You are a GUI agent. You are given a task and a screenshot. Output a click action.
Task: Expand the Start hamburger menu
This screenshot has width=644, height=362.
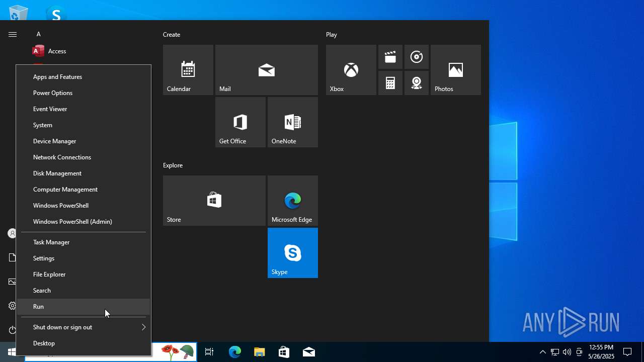pos(13,34)
